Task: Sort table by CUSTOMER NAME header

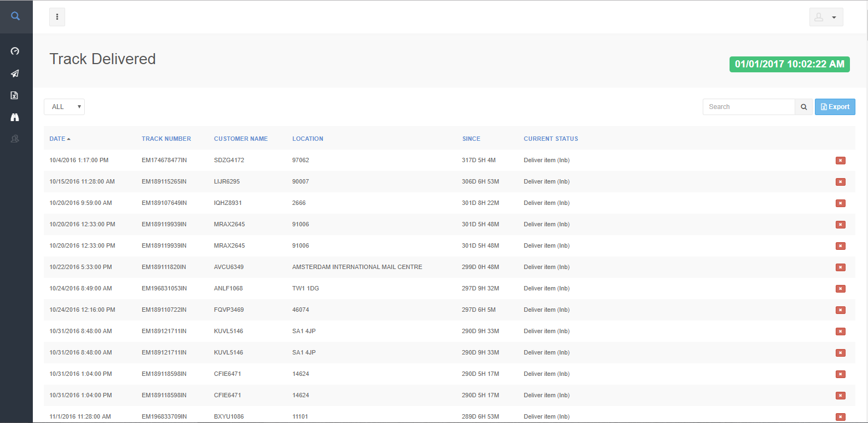Action: tap(241, 139)
